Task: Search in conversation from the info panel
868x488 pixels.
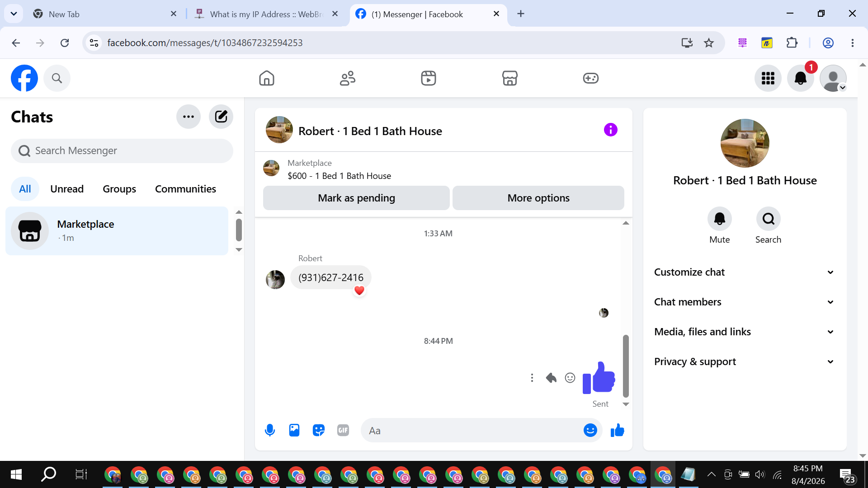Action: click(x=769, y=219)
